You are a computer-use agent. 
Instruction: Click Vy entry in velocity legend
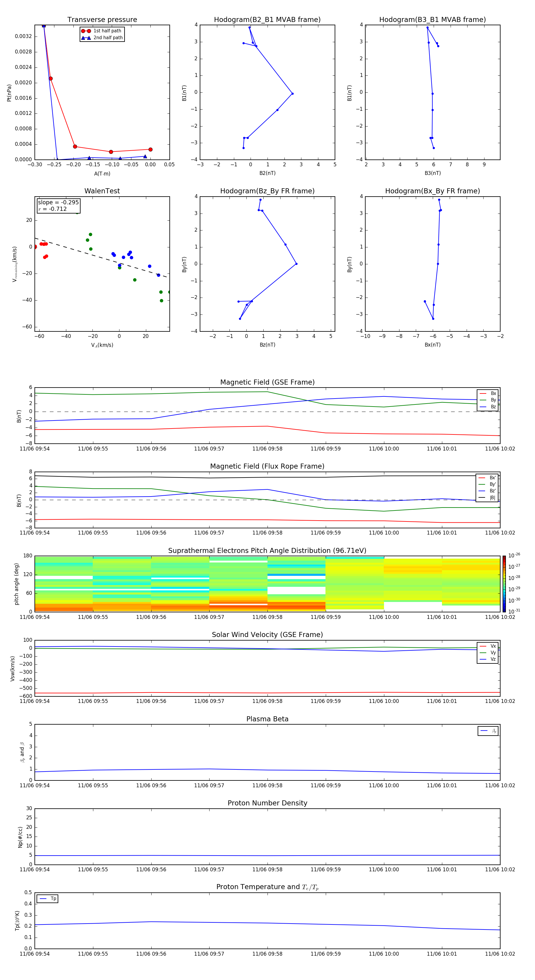tap(488, 652)
